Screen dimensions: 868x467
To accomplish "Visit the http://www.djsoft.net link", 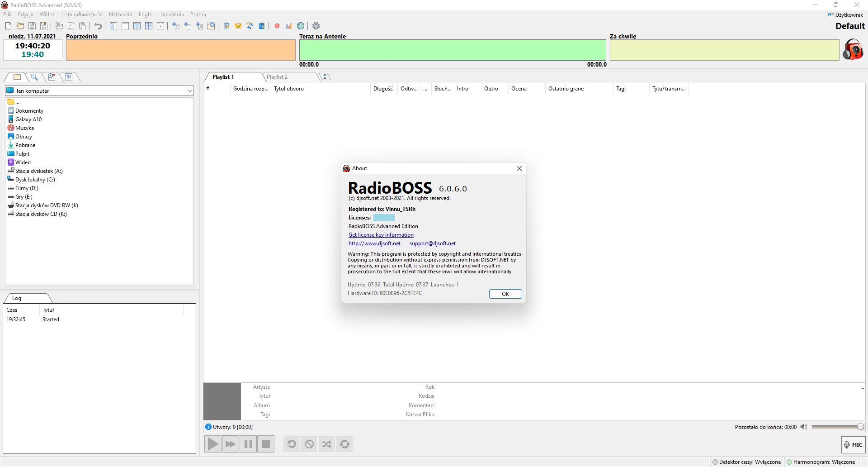I will 374,243.
